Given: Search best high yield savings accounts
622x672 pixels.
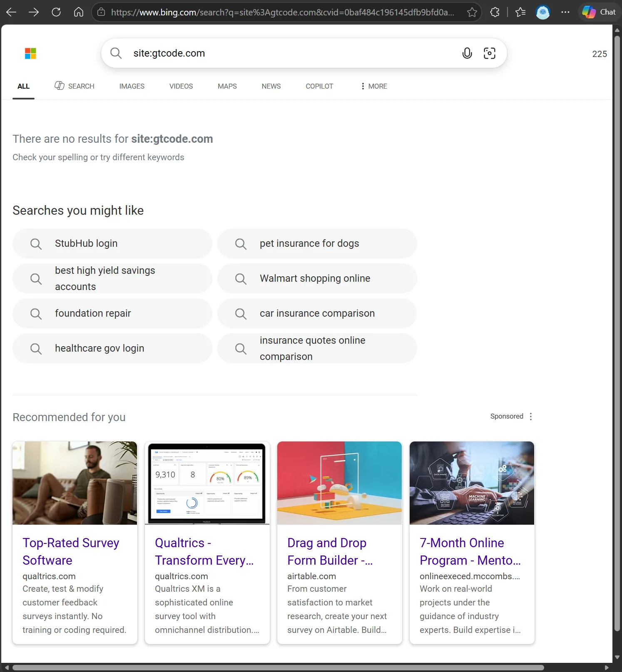Looking at the screenshot, I should coord(112,278).
